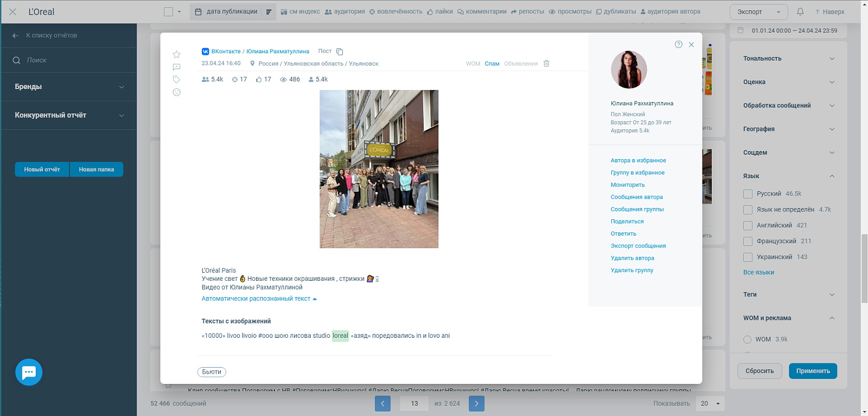Click the tag icon beside post
Image resolution: width=868 pixels, height=416 pixels.
coord(176,80)
